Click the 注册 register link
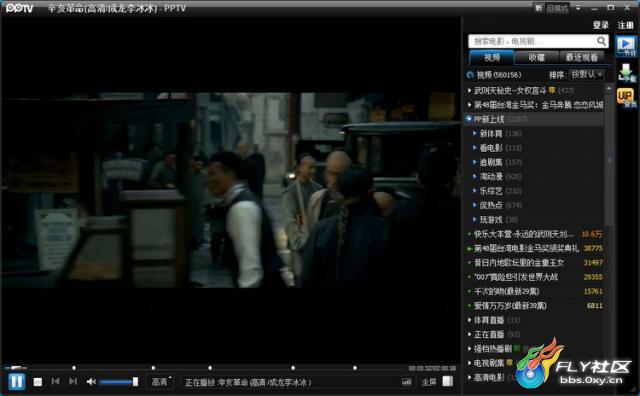640x396 pixels. pyautogui.click(x=625, y=25)
